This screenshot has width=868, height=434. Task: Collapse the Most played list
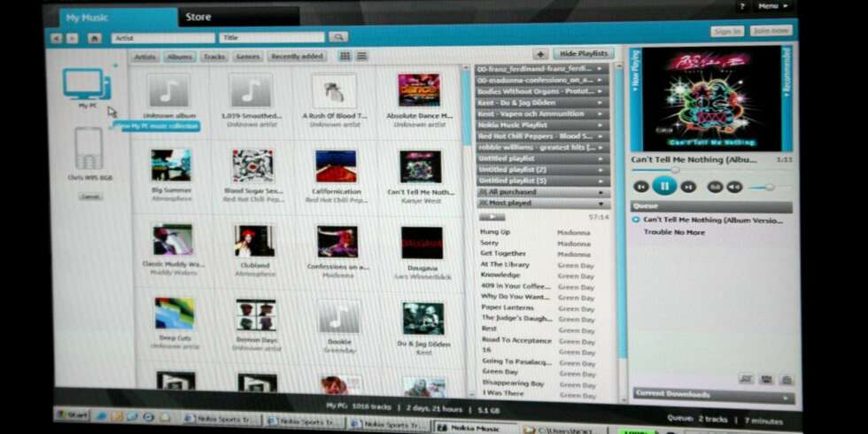543,204
